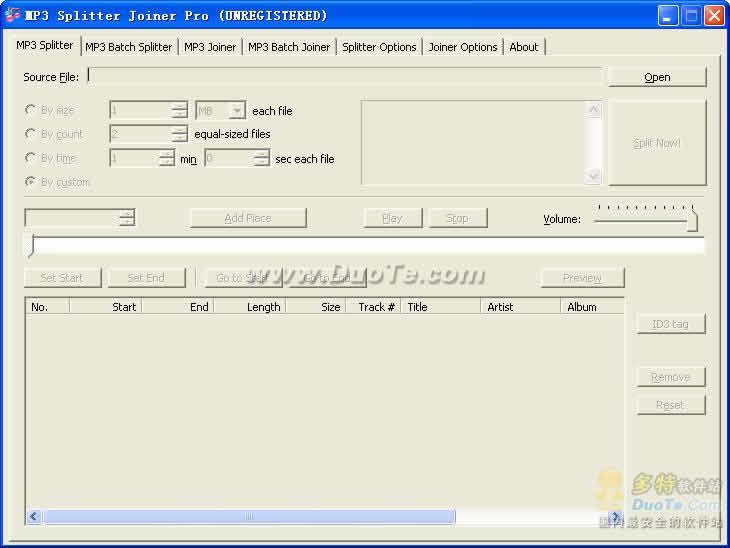Click the minutes spinner arrows
This screenshot has width=730, height=548.
pyautogui.click(x=166, y=158)
